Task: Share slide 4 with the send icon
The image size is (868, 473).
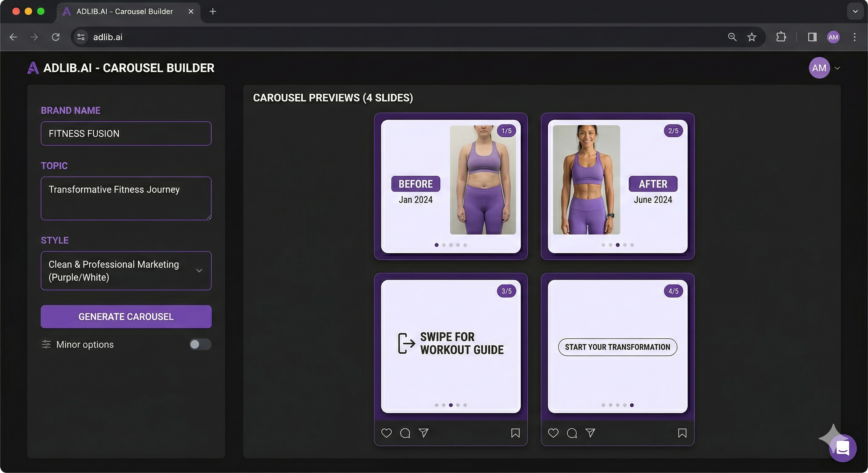Action: (590, 433)
